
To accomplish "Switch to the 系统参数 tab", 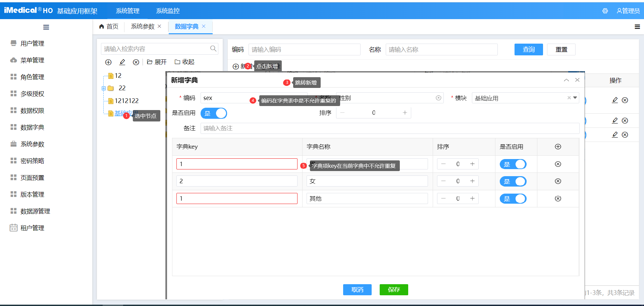I will (x=143, y=27).
